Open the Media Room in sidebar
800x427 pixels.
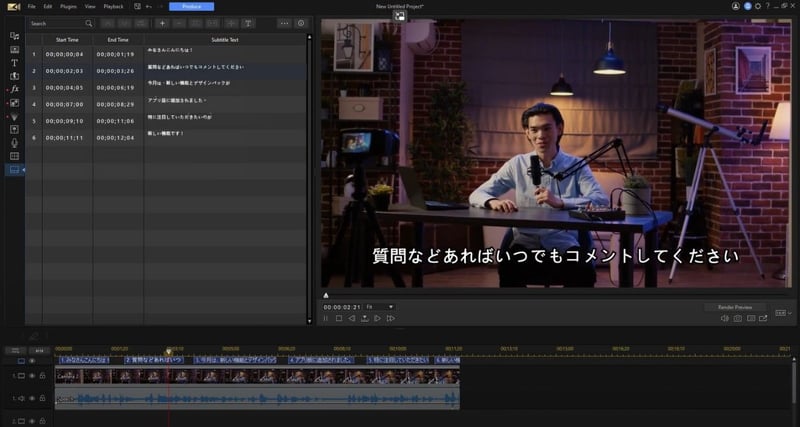(14, 35)
